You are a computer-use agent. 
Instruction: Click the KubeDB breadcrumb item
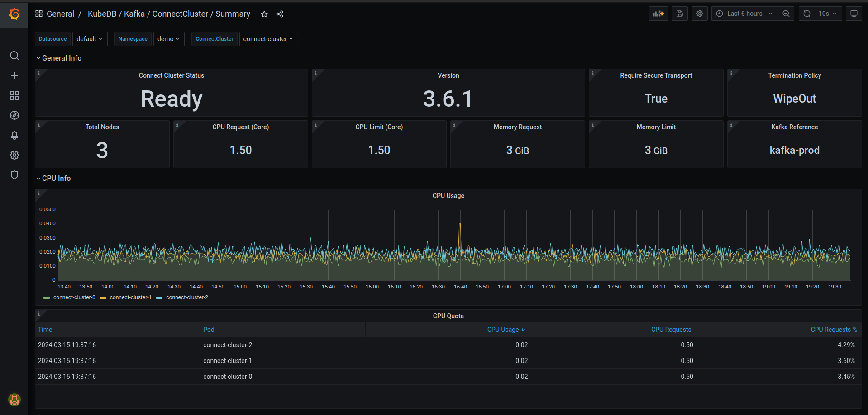click(102, 14)
